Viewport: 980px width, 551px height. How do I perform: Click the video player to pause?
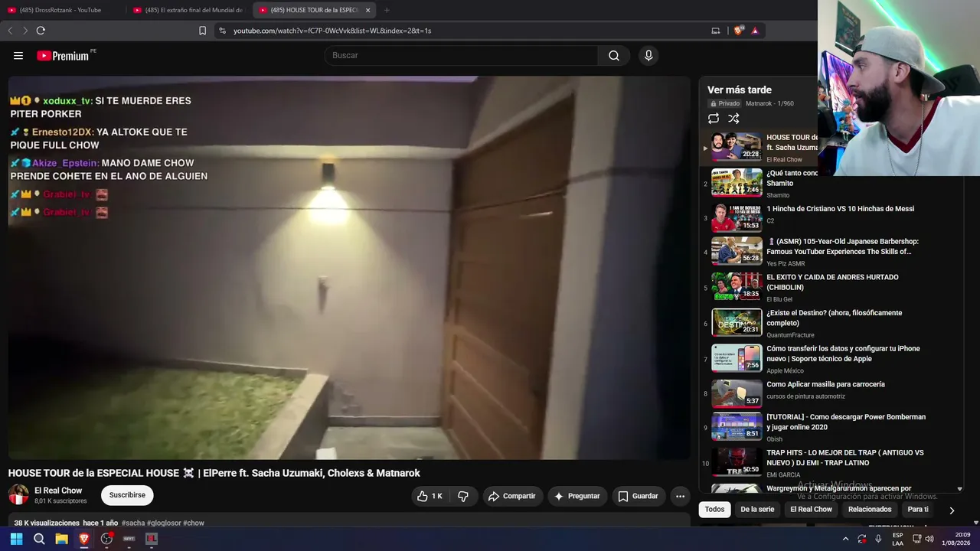(x=349, y=268)
